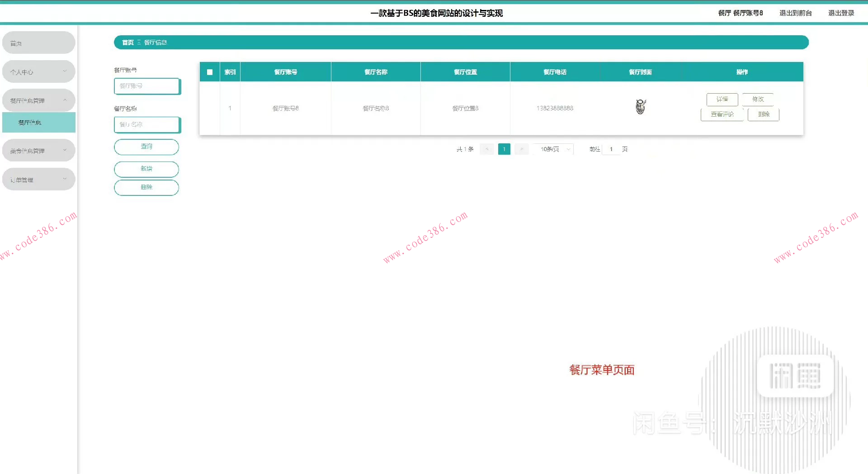868x474 pixels.
Task: Click the breadcrumb list icon beside 首页
Action: (139, 42)
